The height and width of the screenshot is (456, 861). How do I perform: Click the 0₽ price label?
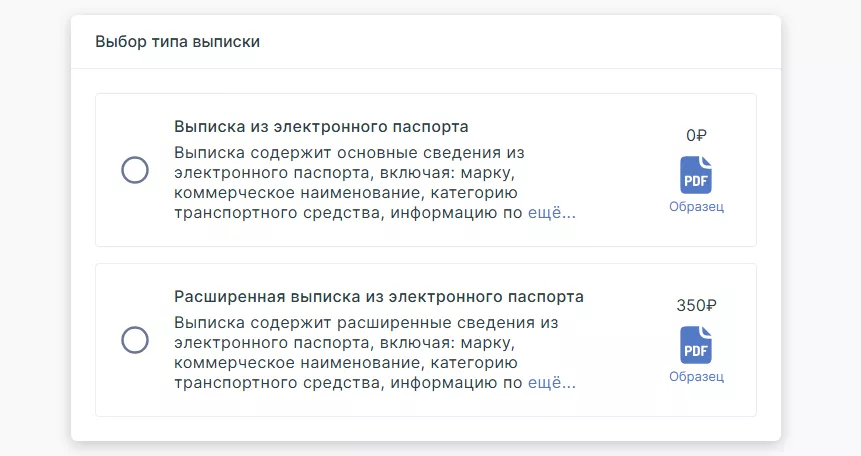tap(696, 135)
